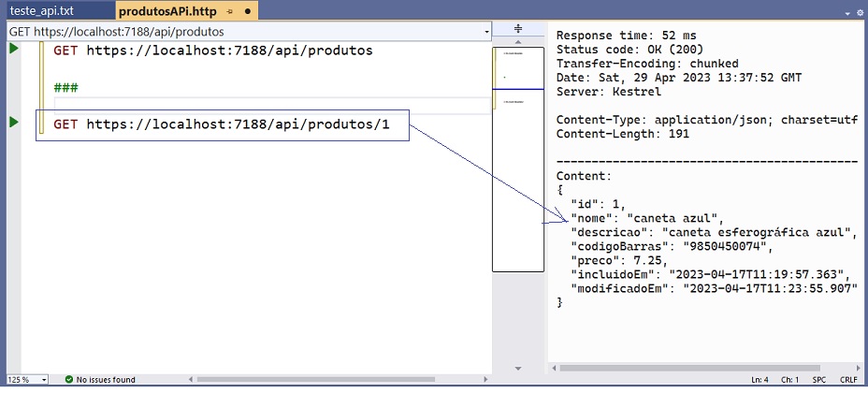This screenshot has width=868, height=393.
Task: Click the response pane horizontal scrollbar
Action: coord(689,368)
